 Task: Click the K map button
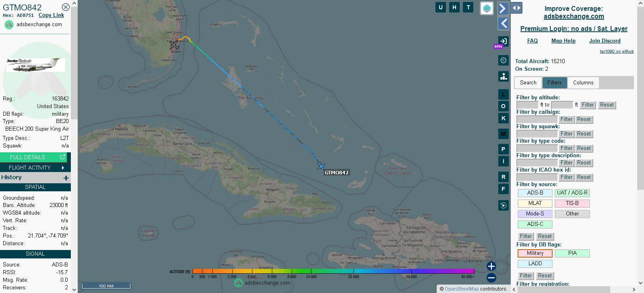[503, 118]
